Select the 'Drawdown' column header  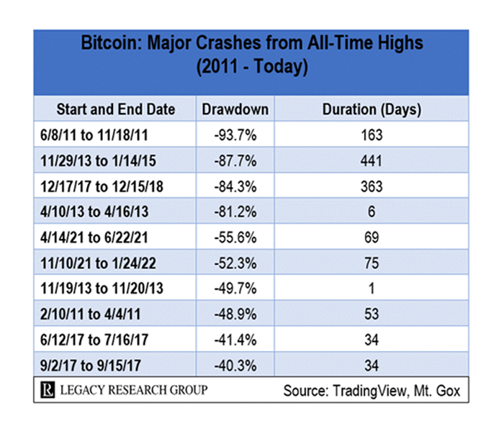point(235,110)
